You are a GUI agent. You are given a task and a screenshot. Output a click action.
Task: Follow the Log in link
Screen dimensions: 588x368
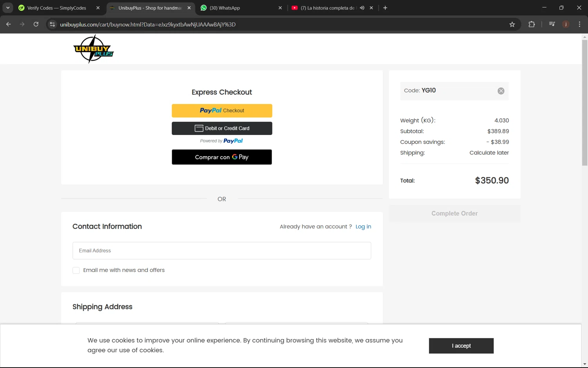(363, 227)
